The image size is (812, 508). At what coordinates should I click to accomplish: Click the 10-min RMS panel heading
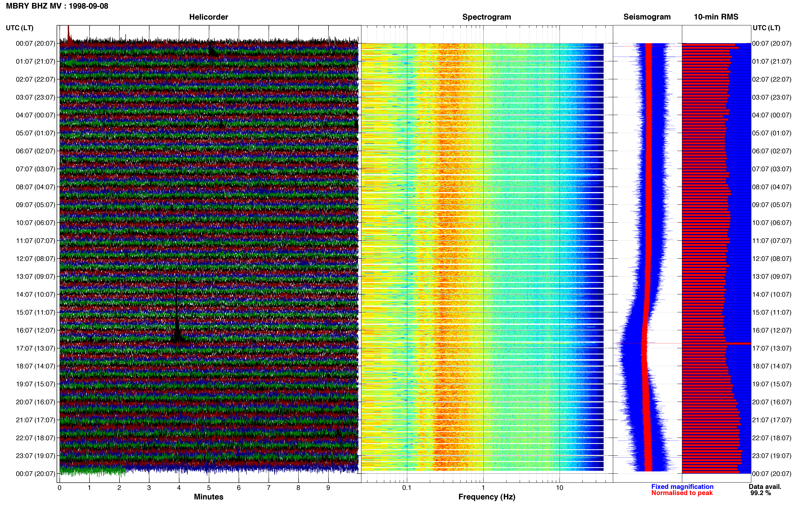[716, 17]
